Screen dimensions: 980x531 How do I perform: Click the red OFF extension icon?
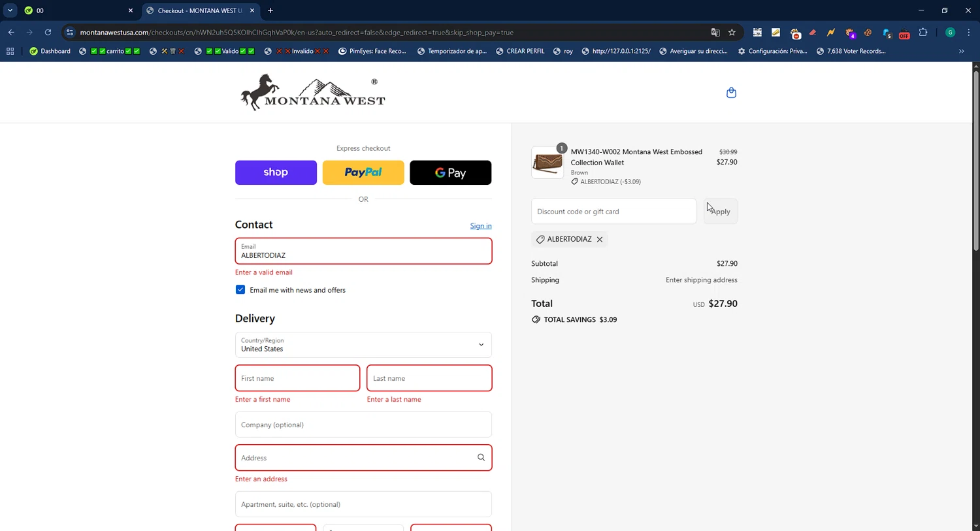tap(904, 33)
